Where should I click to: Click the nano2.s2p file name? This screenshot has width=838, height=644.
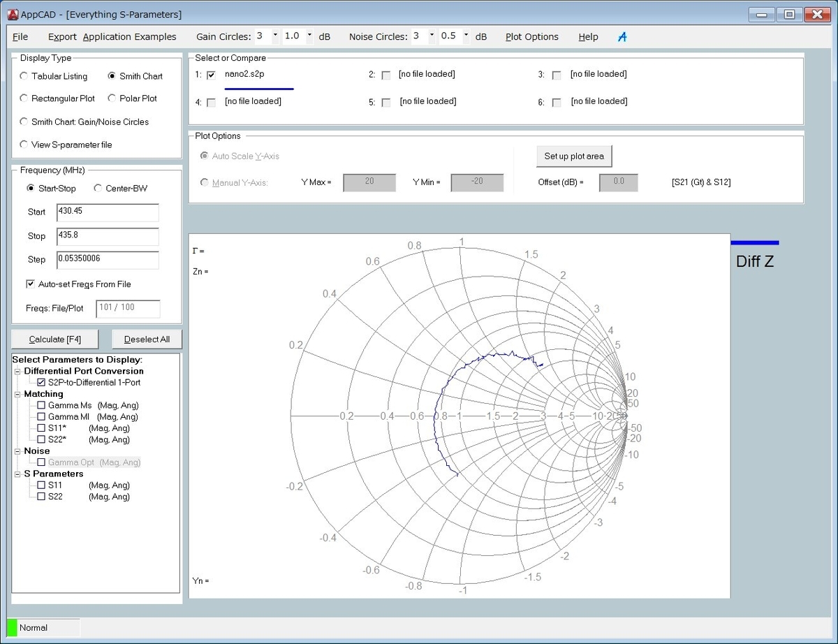tap(244, 73)
